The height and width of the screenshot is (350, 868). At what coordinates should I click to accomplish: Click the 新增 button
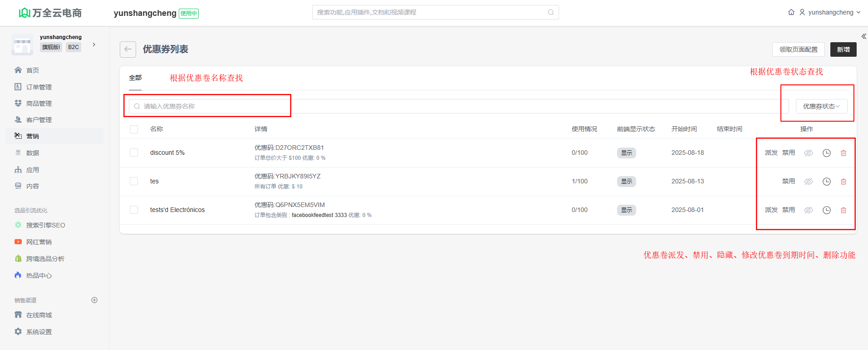point(843,49)
